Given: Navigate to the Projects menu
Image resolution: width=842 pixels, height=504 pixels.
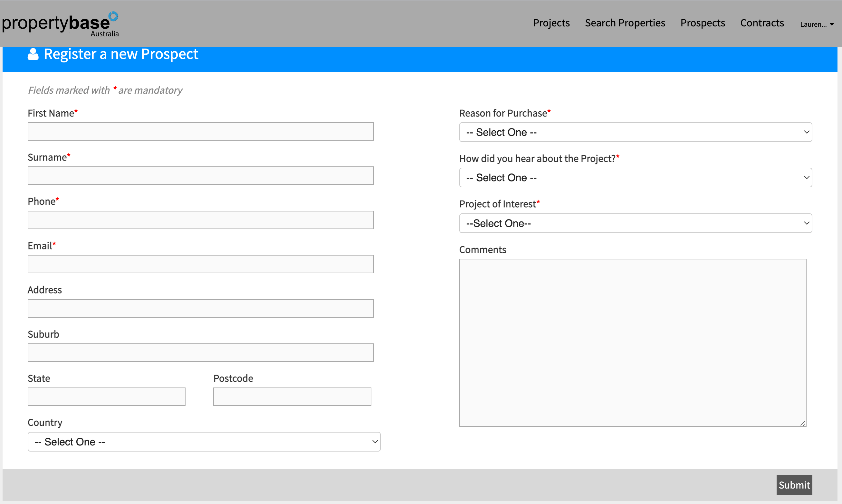Looking at the screenshot, I should point(551,23).
